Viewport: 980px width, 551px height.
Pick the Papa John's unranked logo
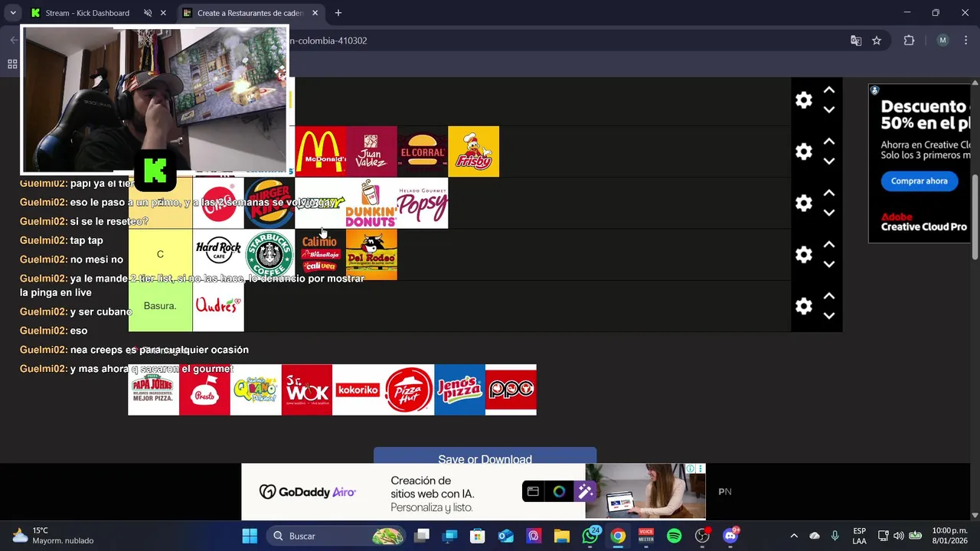pyautogui.click(x=153, y=390)
